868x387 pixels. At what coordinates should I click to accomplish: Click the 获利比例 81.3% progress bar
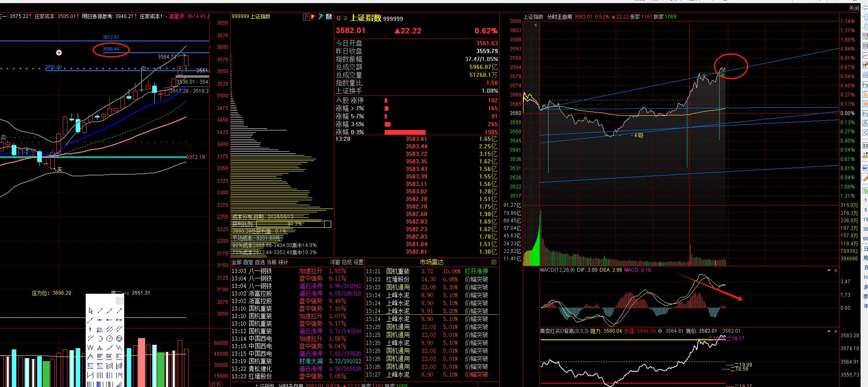[293, 224]
